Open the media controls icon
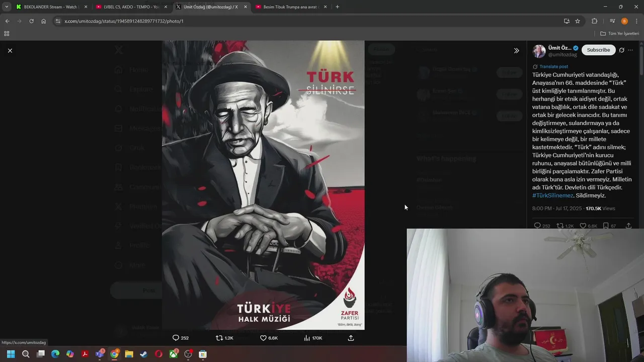The image size is (644, 362). (x=612, y=21)
